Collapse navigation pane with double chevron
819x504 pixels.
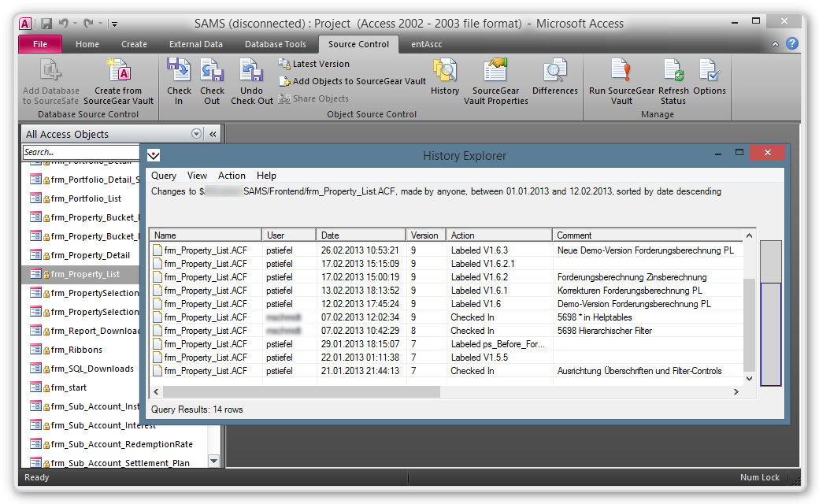point(213,134)
